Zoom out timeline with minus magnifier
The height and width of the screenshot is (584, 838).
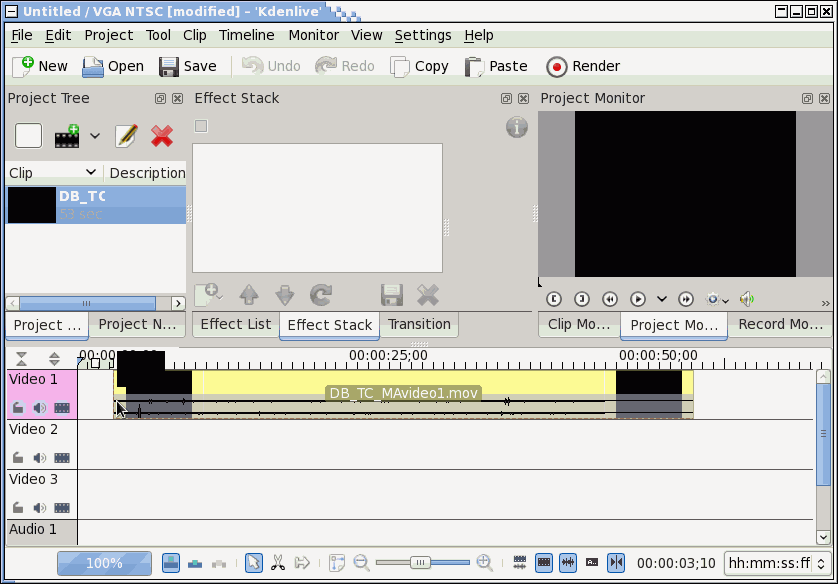click(362, 563)
